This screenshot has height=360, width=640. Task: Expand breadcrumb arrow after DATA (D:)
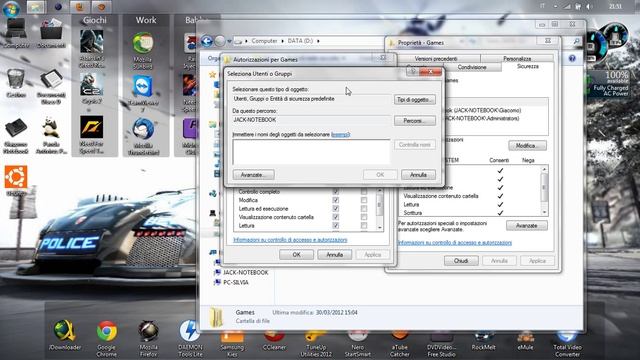tap(318, 41)
